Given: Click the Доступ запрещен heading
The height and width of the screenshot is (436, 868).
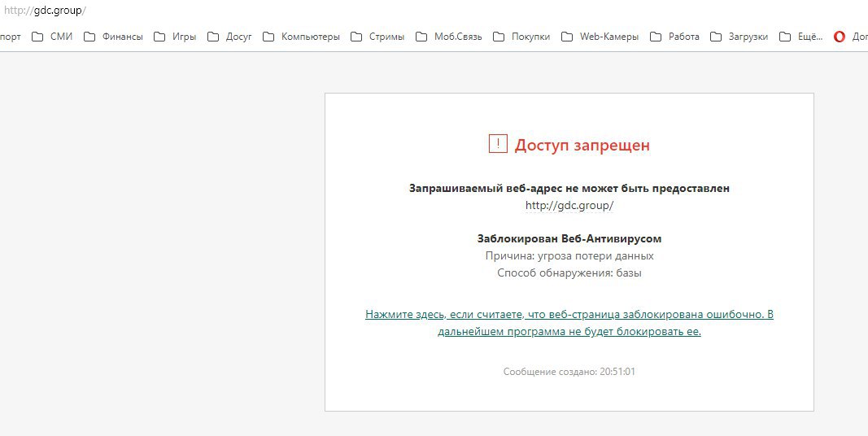Looking at the screenshot, I should click(582, 145).
